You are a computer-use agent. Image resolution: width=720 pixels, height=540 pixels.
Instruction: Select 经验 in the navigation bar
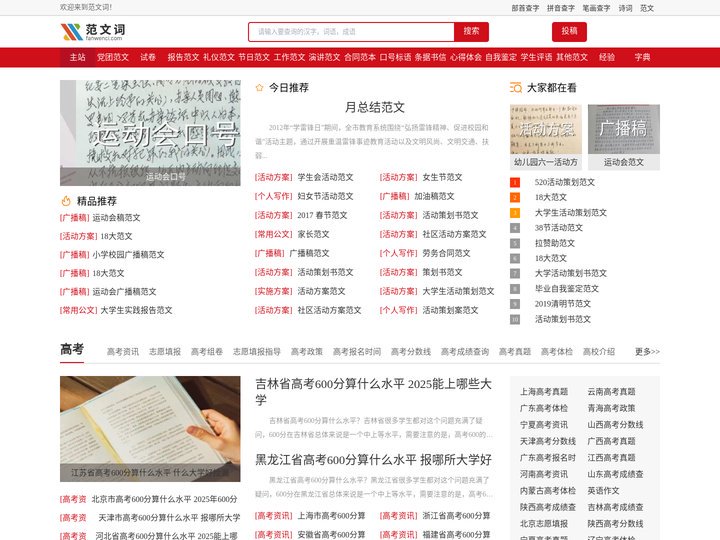point(607,57)
